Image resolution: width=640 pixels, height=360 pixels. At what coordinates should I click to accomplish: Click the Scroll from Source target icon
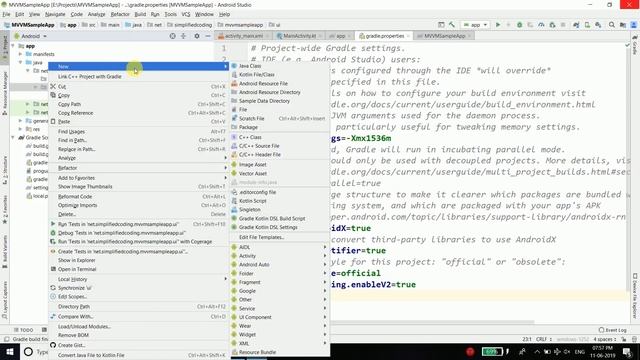173,36
